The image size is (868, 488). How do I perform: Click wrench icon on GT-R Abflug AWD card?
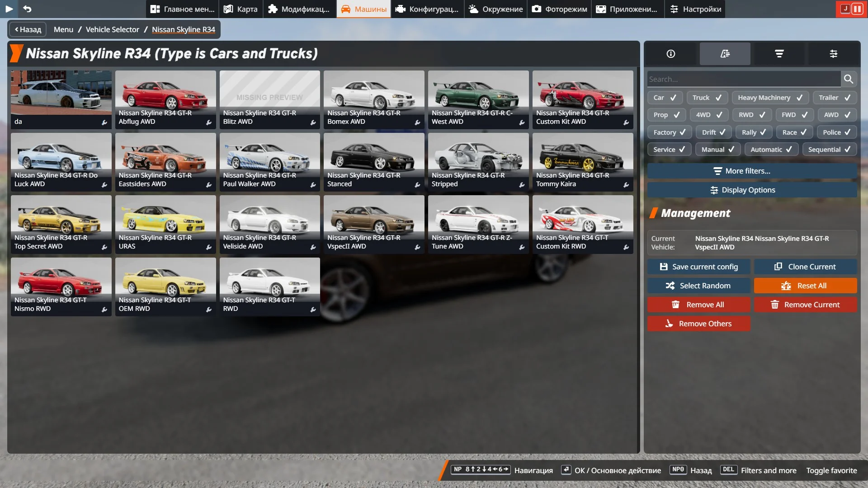point(209,122)
